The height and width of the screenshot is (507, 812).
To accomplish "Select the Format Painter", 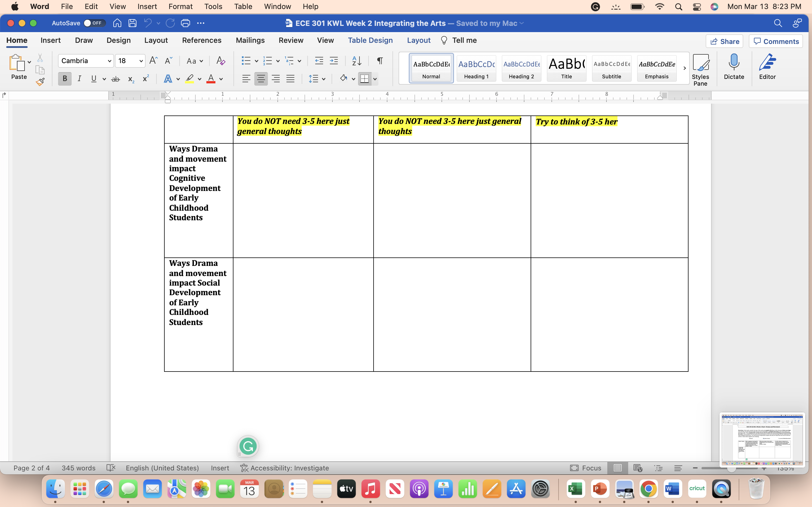I will pos(40,81).
